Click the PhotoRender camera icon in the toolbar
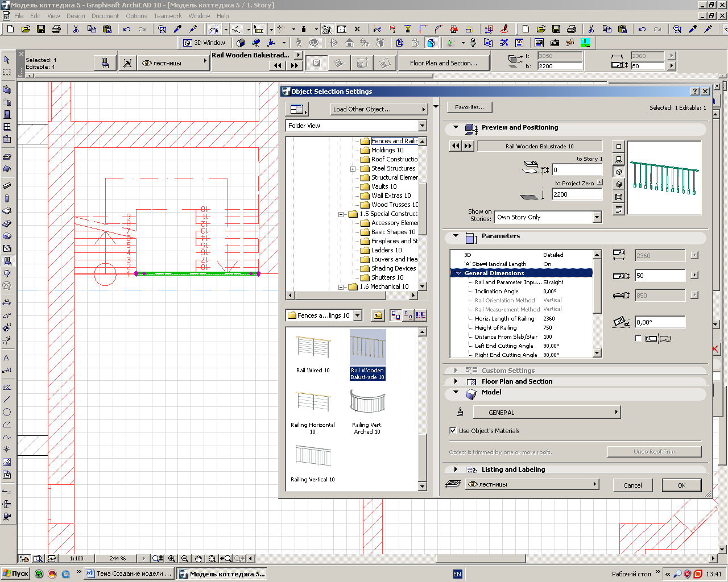The width and height of the screenshot is (728, 582). (555, 43)
